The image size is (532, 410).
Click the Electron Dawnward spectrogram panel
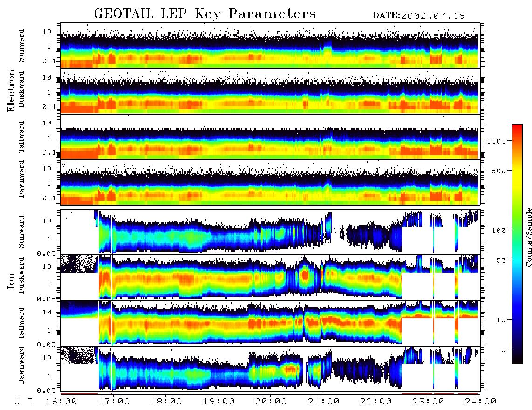(x=270, y=182)
